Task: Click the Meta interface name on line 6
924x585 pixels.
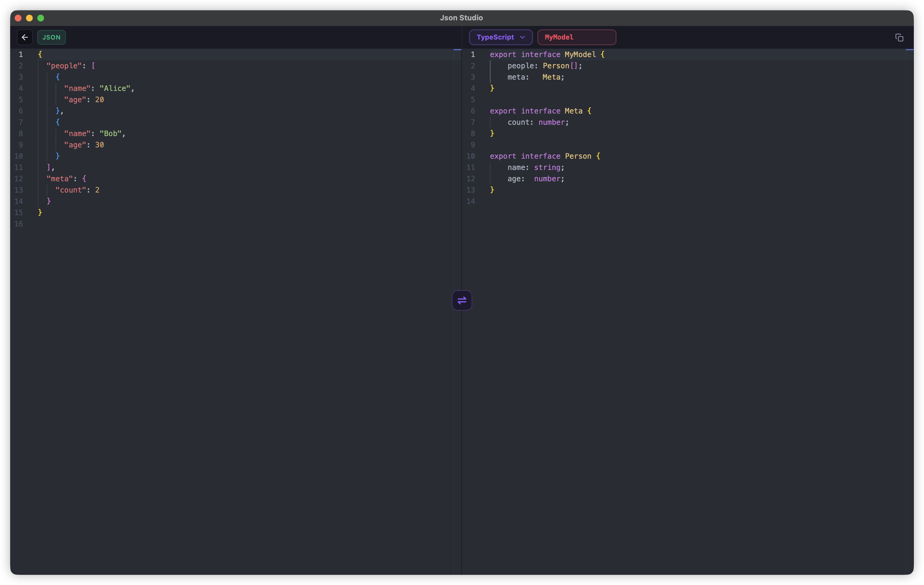Action: (573, 111)
